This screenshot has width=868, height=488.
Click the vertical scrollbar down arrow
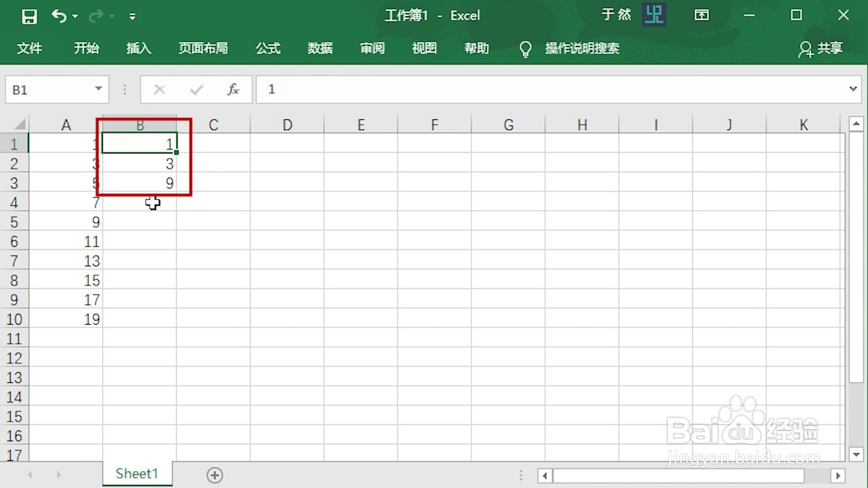pos(856,455)
